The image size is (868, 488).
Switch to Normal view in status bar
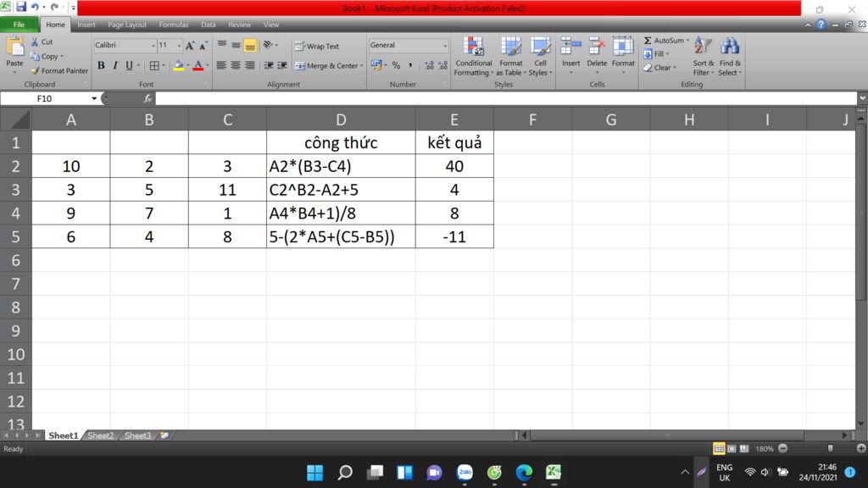[x=719, y=449]
